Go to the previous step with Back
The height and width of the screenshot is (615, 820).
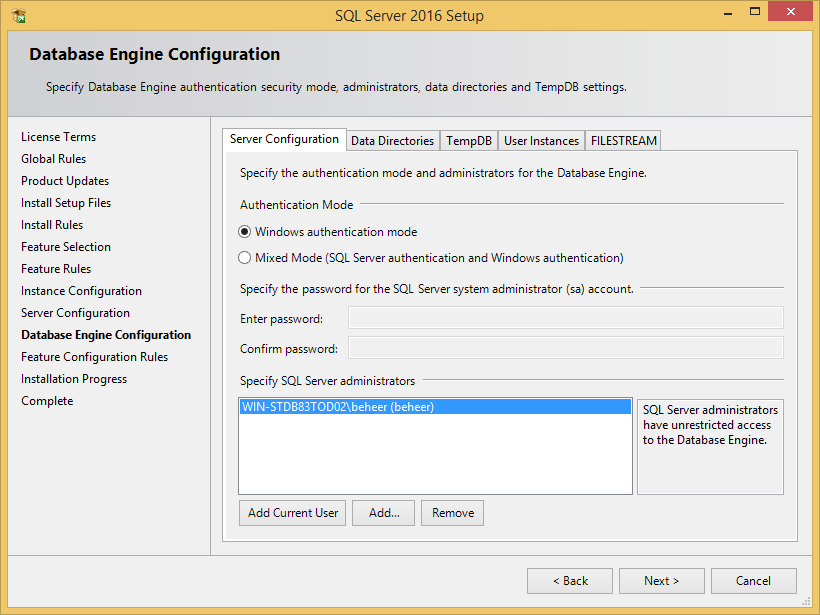point(570,581)
